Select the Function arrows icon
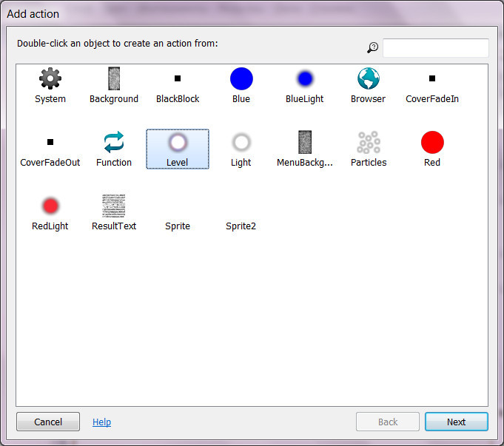 point(114,142)
